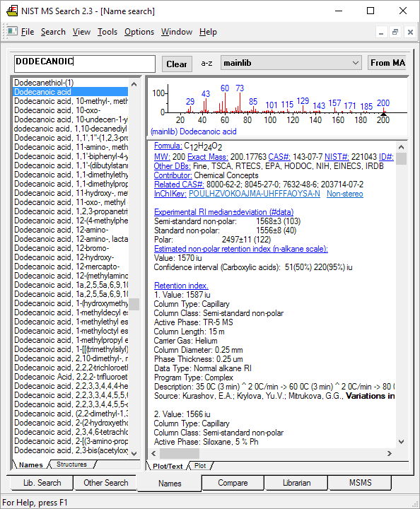
Task: Click the CAS# link
Action: (279, 157)
